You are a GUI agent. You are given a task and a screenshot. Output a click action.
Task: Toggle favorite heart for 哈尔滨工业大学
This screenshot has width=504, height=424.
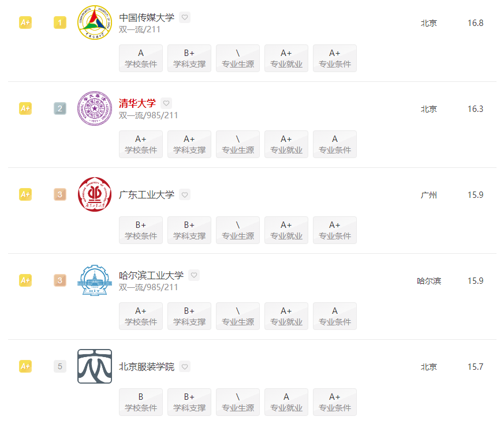tap(194, 275)
